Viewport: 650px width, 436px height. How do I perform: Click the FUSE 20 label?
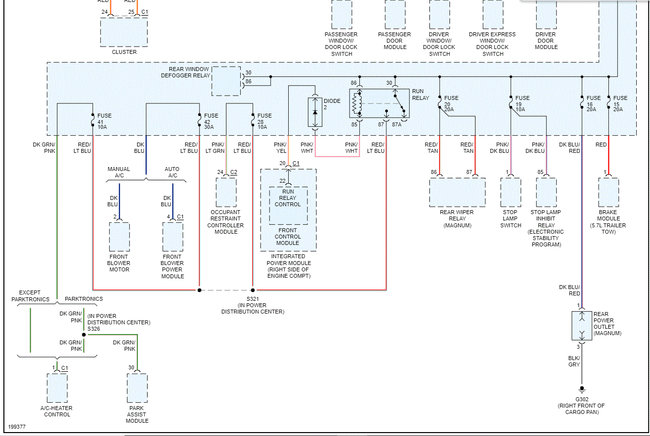click(451, 104)
